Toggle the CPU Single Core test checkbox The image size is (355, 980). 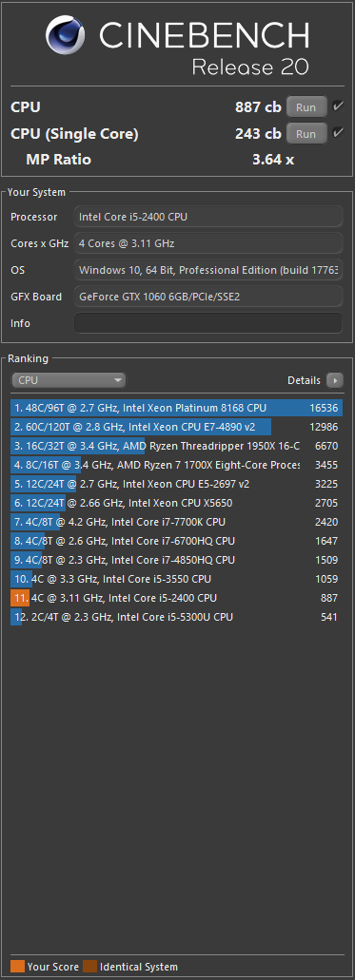[338, 132]
